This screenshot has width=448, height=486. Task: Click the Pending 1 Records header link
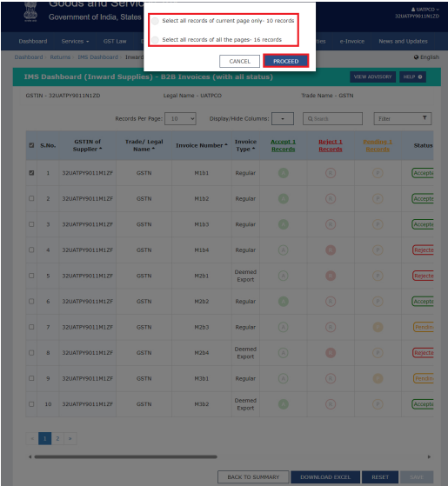pyautogui.click(x=378, y=145)
